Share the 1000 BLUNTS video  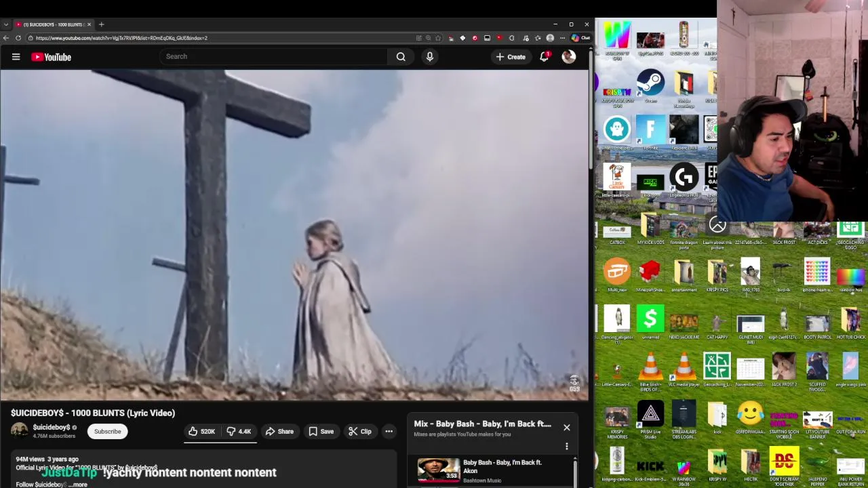tap(279, 432)
